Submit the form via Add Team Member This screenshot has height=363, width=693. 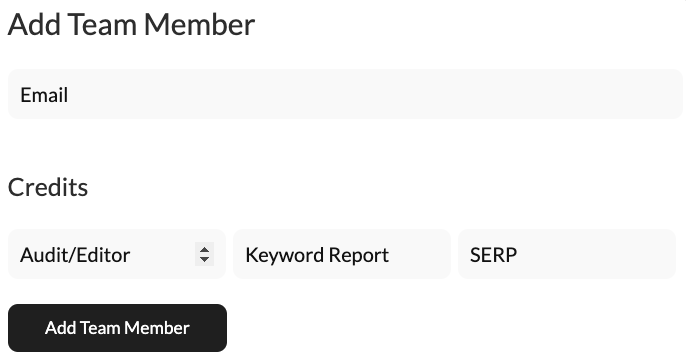point(117,328)
